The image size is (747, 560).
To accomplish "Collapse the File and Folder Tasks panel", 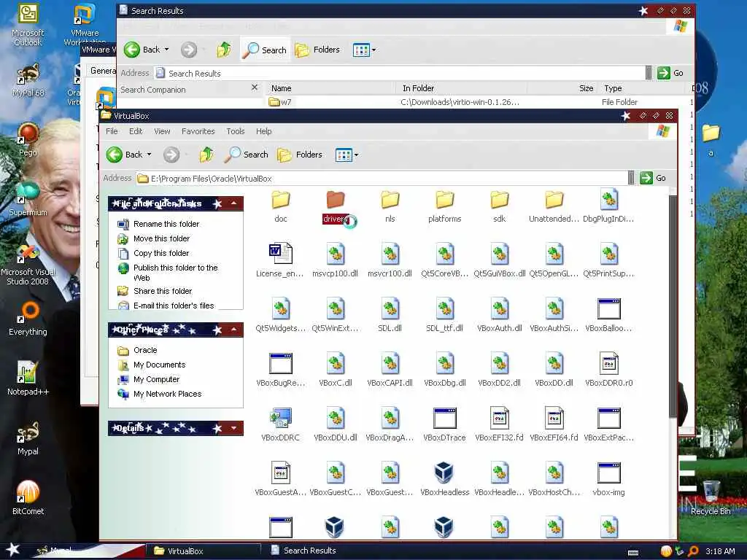I will [234, 204].
